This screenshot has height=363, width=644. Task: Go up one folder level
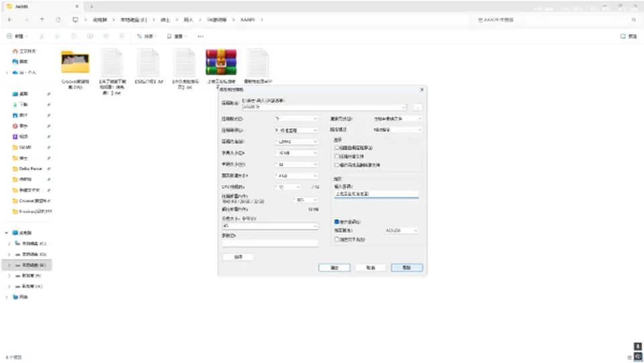(x=42, y=19)
